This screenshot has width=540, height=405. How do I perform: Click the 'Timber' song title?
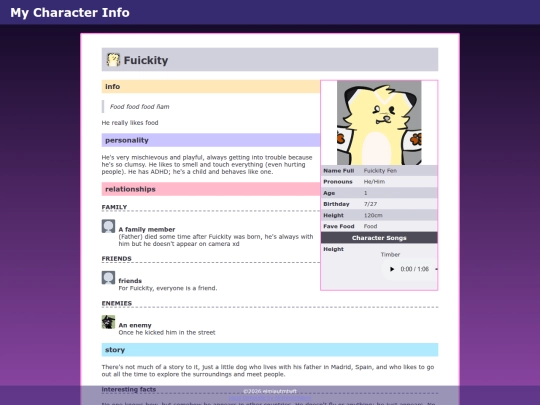(x=390, y=255)
